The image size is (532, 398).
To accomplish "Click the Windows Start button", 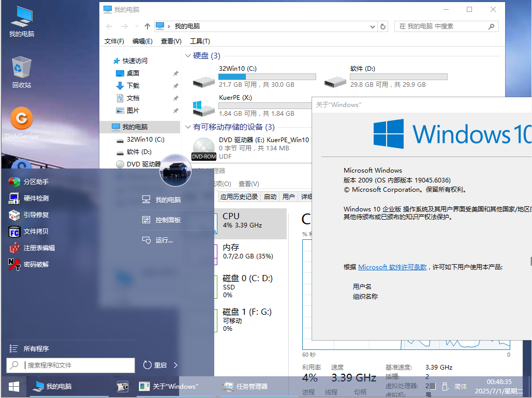I will pos(14,387).
